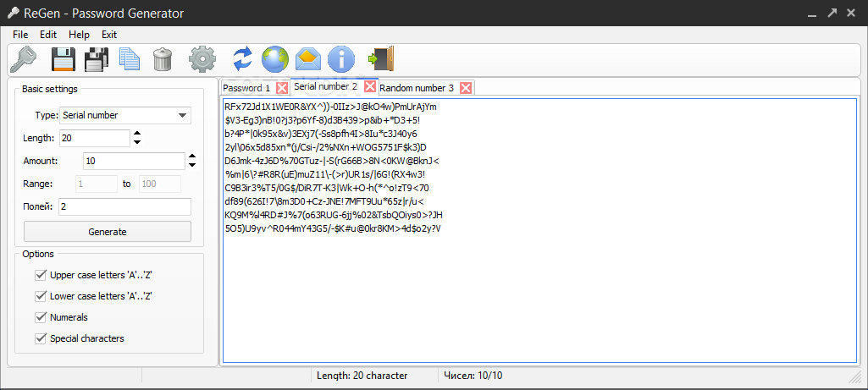
Task: Click the generated line starting C9B3ir3%T5
Action: (x=326, y=188)
